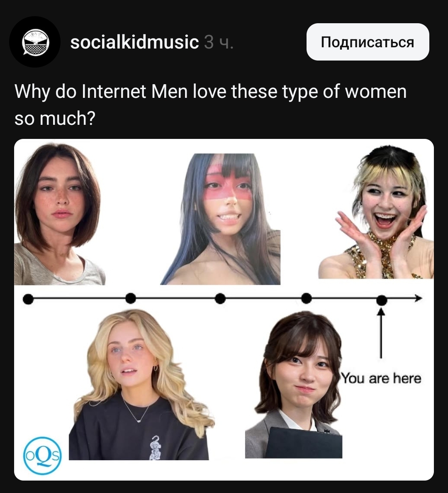The height and width of the screenshot is (493, 448).
Task: Click the OQS circular logo watermark
Action: [42, 455]
